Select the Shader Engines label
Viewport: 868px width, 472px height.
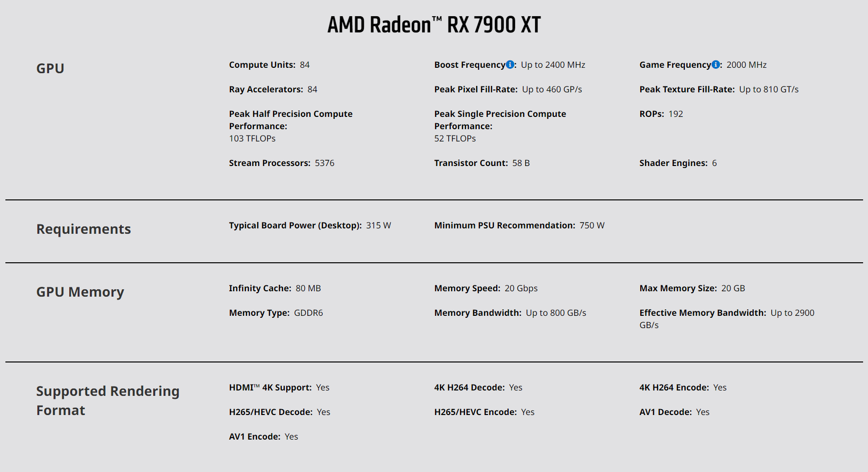673,163
